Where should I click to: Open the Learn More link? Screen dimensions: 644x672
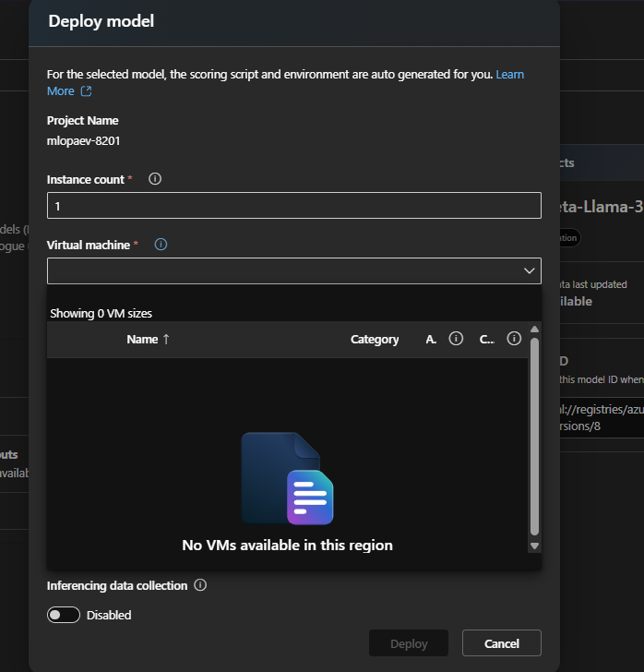(x=509, y=75)
